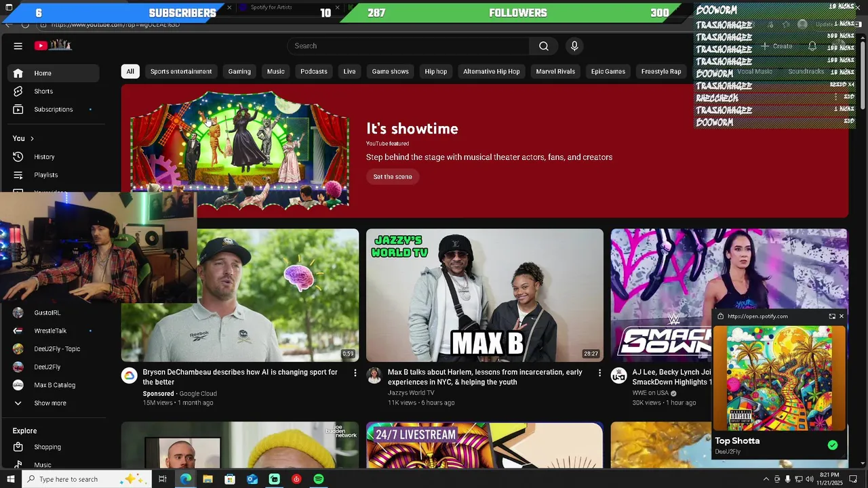
Task: Select the Alternative Hip Hop chip
Action: (492, 71)
